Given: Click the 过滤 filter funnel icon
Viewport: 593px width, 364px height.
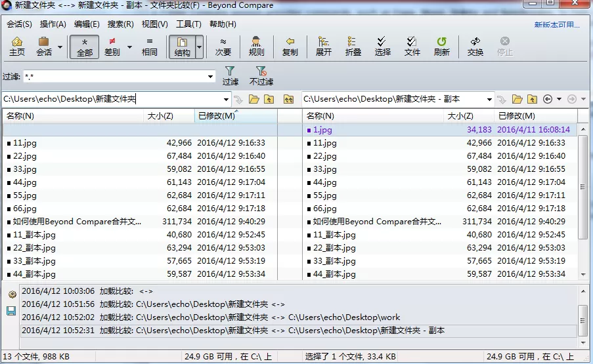Looking at the screenshot, I should tap(230, 76).
